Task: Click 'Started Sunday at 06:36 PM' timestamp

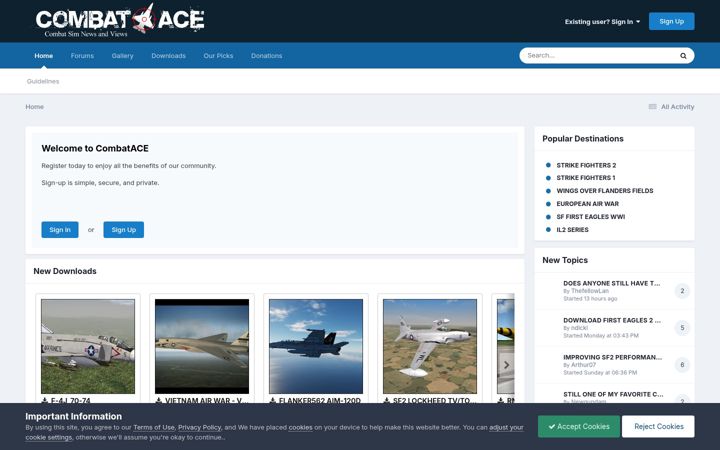Action: tap(600, 373)
